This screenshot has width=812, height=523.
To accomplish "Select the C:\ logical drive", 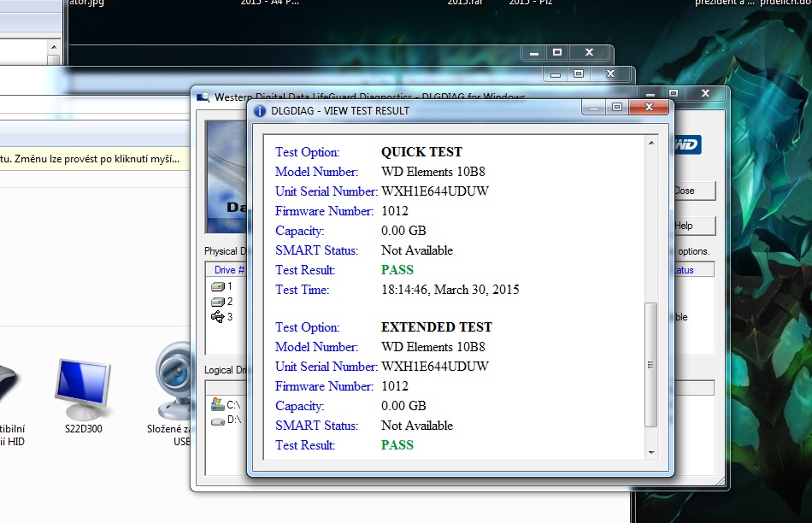I will 226,404.
